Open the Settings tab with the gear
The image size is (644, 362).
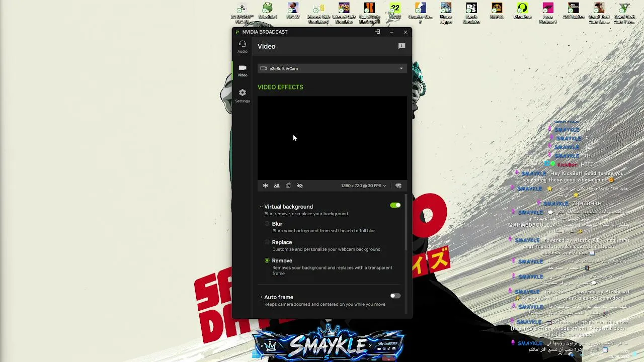pyautogui.click(x=243, y=96)
